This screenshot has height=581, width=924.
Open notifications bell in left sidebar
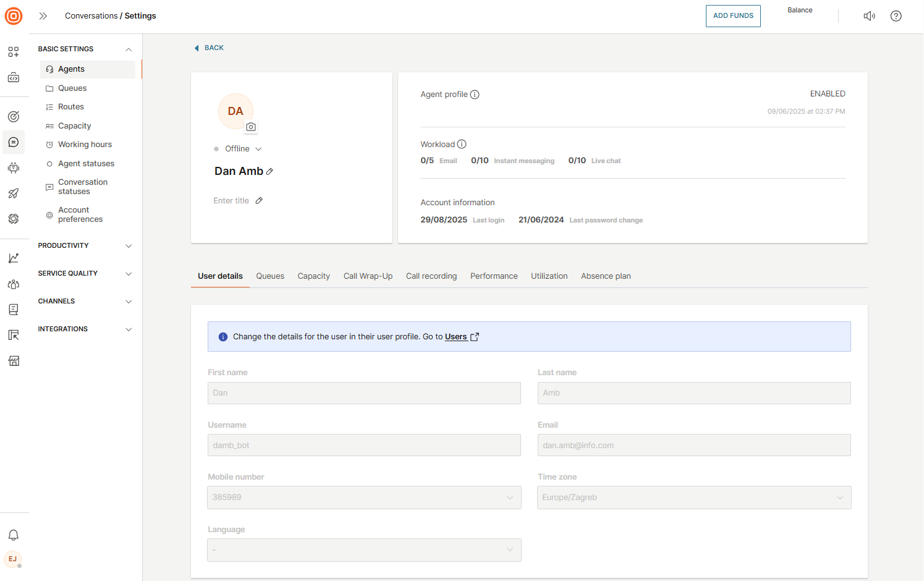[x=14, y=535]
